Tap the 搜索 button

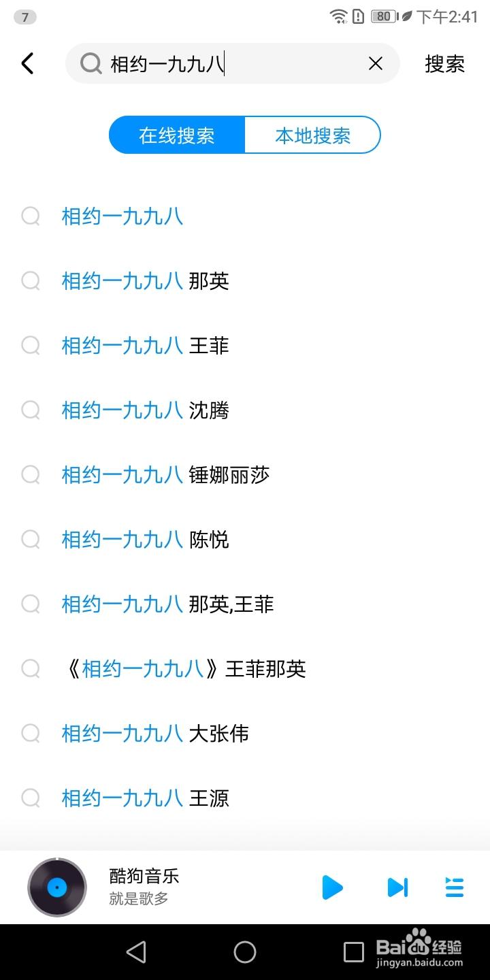(x=444, y=63)
